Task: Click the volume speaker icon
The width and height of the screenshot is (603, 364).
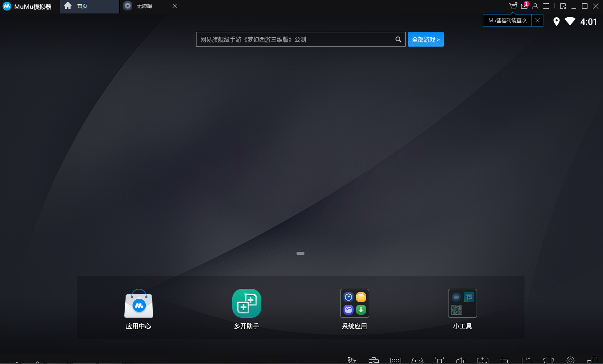Action: coord(461,360)
